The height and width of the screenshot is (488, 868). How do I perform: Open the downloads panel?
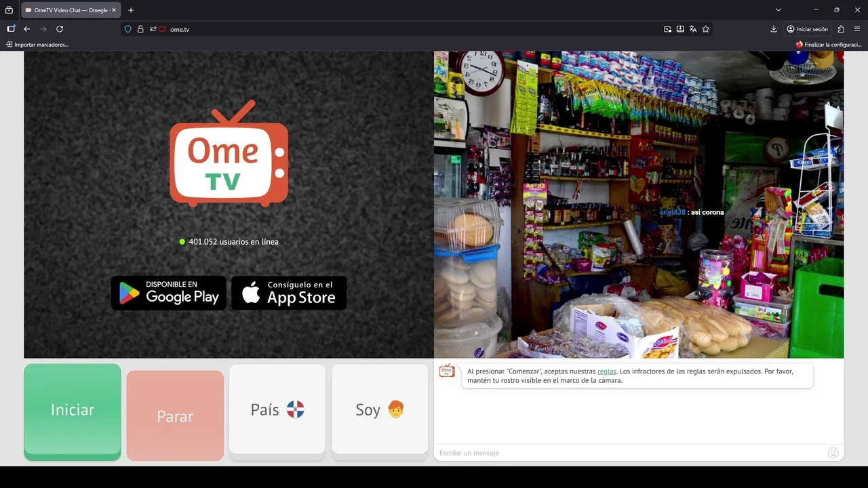coord(774,29)
